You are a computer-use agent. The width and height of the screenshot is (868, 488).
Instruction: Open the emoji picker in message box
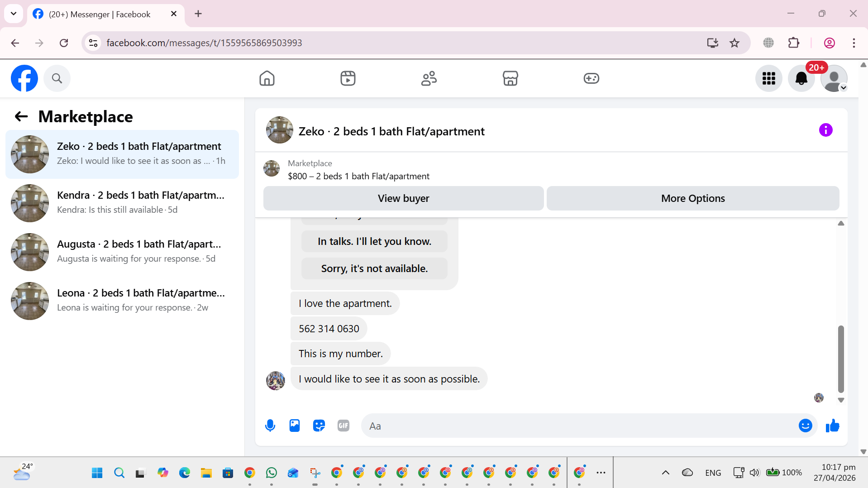point(806,426)
